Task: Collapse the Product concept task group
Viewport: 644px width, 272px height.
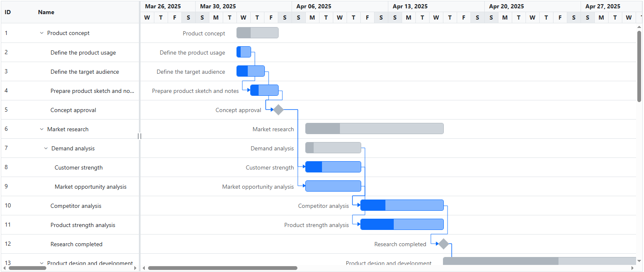Action: pyautogui.click(x=41, y=32)
